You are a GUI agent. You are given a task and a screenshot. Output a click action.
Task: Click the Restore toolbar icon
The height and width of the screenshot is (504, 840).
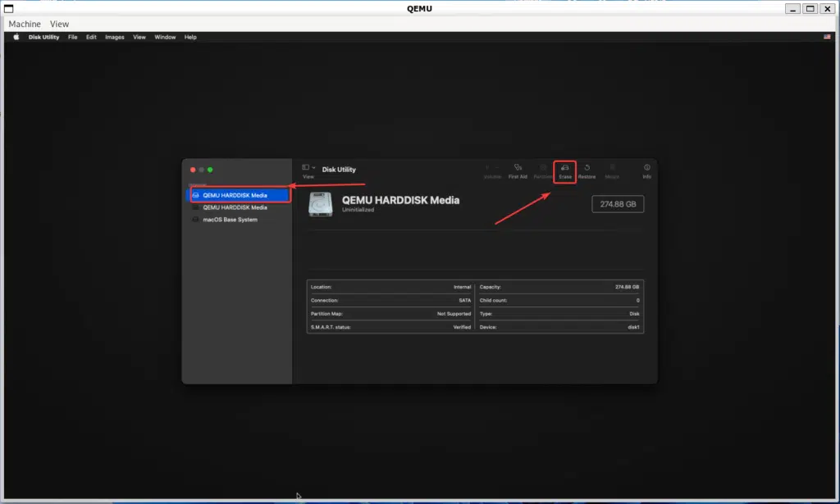coord(587,168)
